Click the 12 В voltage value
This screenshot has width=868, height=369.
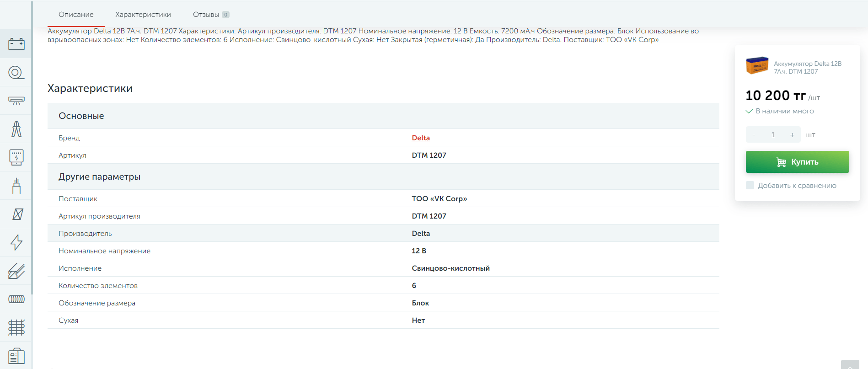pos(419,251)
